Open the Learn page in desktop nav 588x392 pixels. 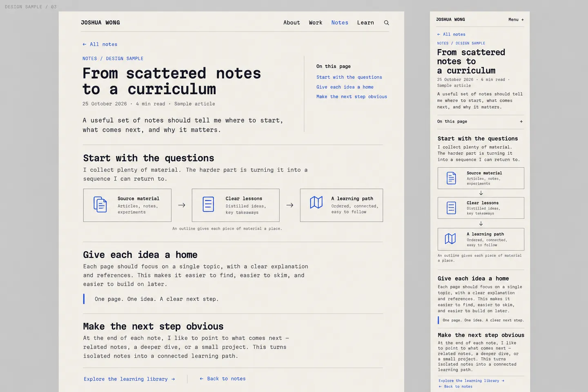(365, 23)
